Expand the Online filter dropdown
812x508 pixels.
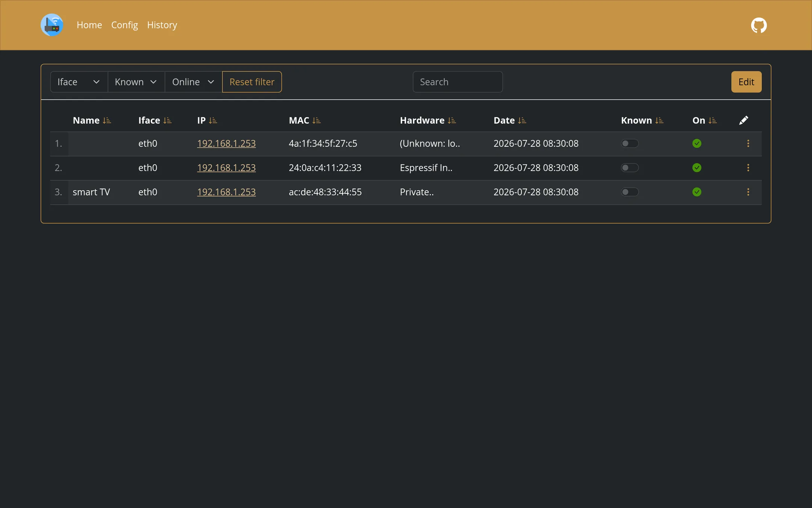pyautogui.click(x=194, y=82)
